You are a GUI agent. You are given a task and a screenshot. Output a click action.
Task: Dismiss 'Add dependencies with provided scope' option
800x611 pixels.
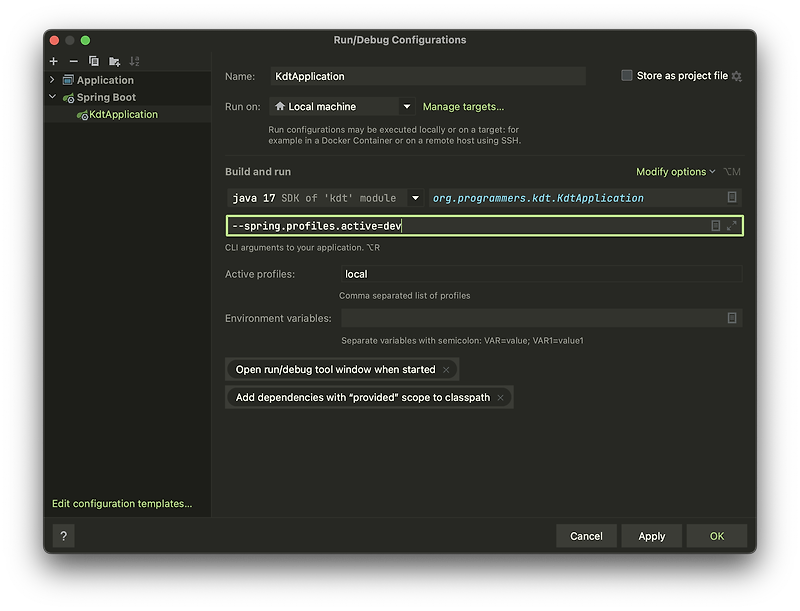(x=500, y=397)
